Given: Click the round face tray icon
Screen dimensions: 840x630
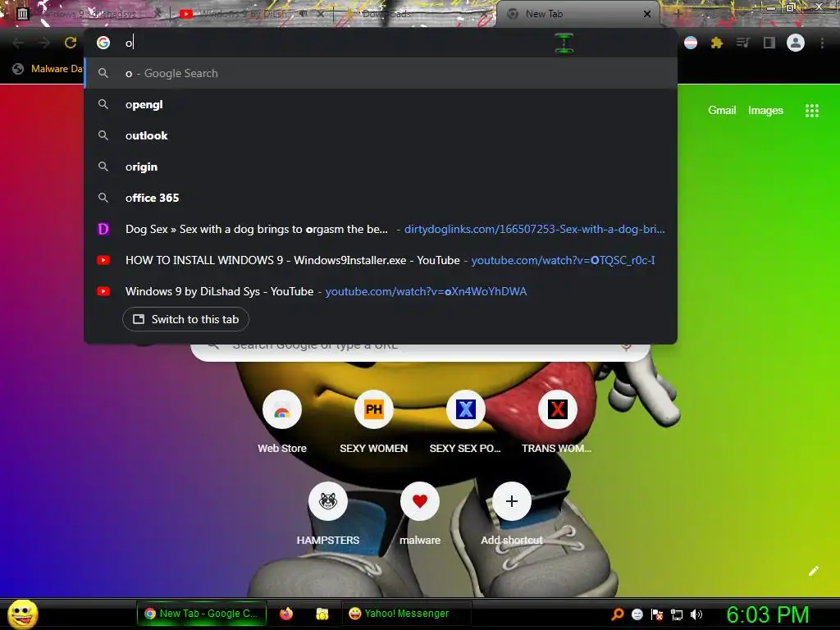Looking at the screenshot, I should [637, 614].
